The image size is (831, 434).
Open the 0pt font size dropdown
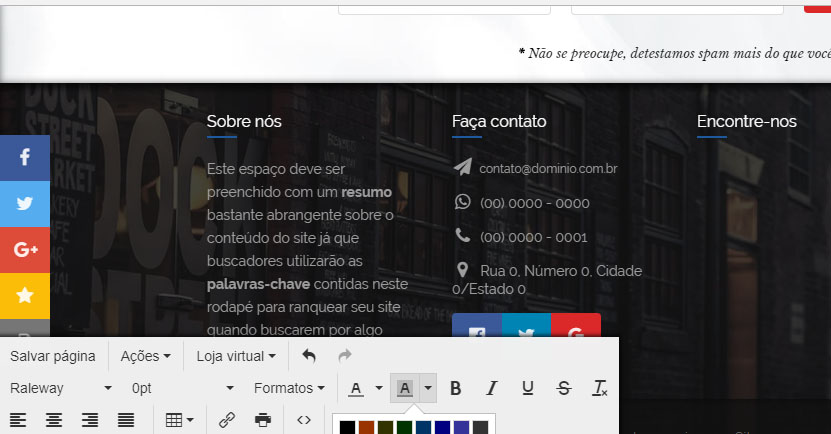click(182, 388)
